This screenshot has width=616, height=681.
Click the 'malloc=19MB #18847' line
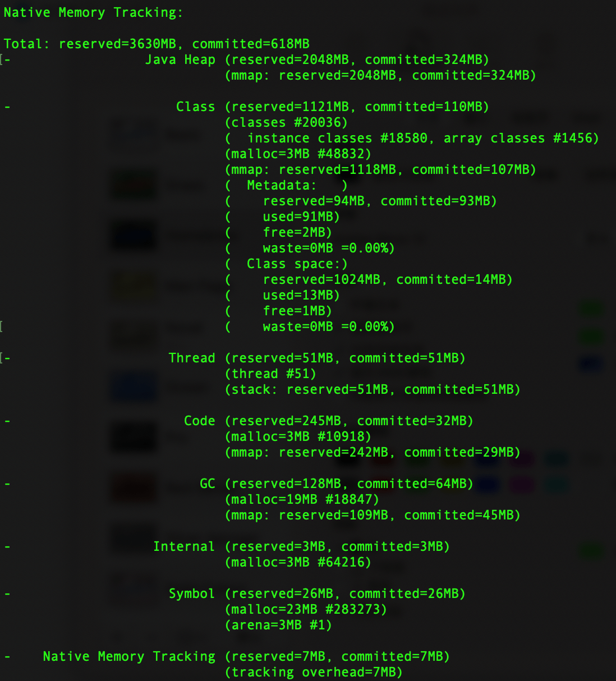tap(302, 499)
